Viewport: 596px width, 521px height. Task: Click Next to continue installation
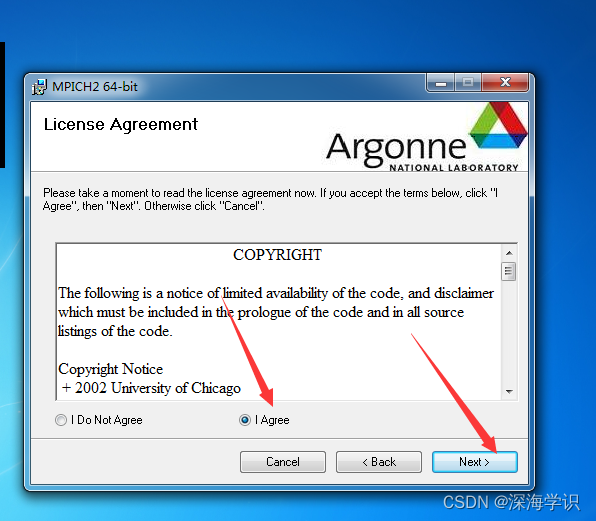click(474, 462)
